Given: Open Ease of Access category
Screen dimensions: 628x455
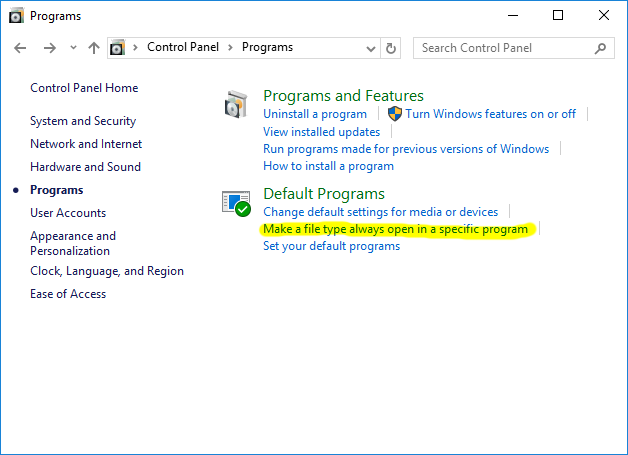Looking at the screenshot, I should (x=68, y=294).
